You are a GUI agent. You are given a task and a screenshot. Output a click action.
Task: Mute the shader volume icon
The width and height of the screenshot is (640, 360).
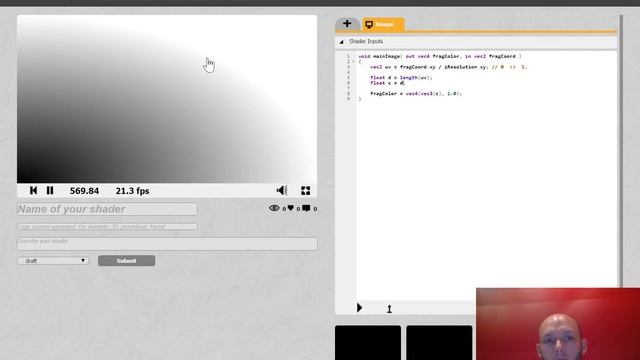click(x=282, y=190)
